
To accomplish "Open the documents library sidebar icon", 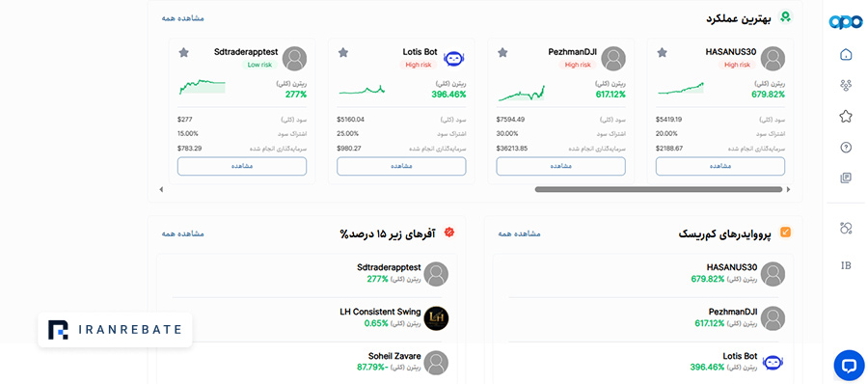I will click(845, 178).
